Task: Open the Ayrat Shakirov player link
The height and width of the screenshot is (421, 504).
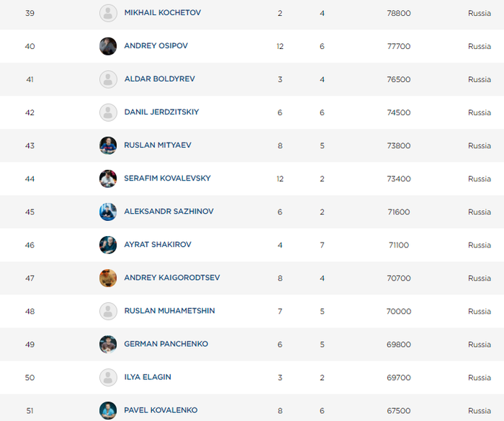Action: 158,245
